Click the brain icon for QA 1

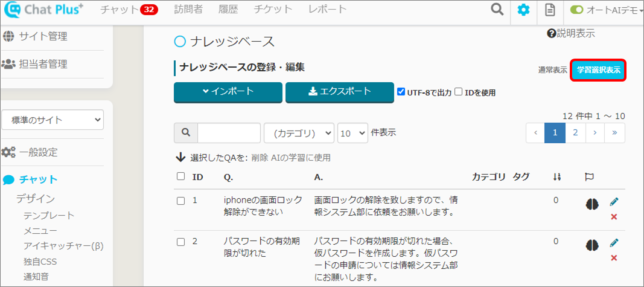pyautogui.click(x=591, y=204)
